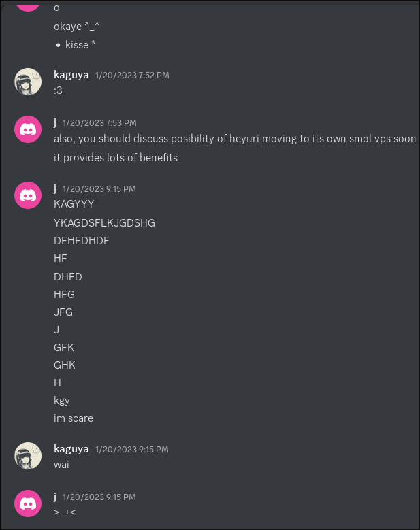Click the 9:15 PM timestamp on kaguya's message

(132, 450)
